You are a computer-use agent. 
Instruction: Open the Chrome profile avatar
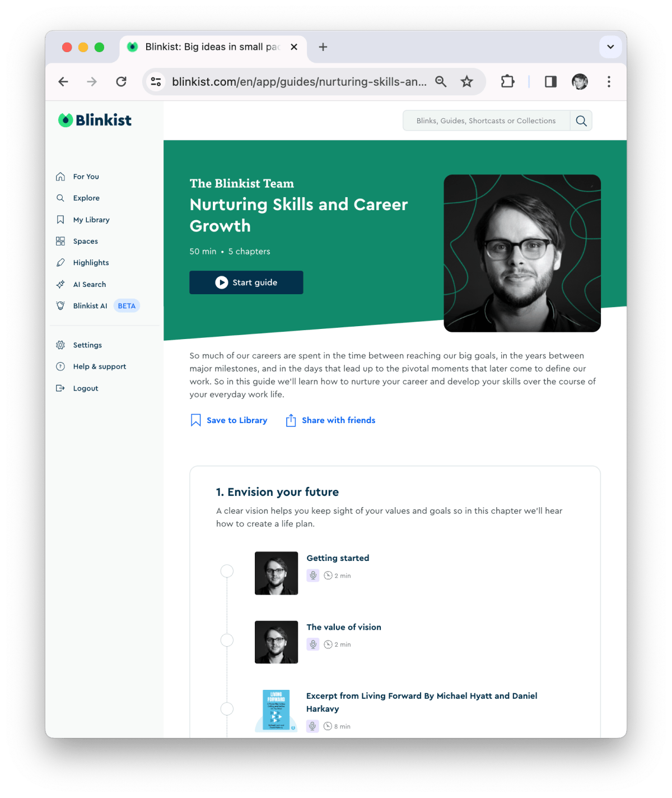point(580,82)
